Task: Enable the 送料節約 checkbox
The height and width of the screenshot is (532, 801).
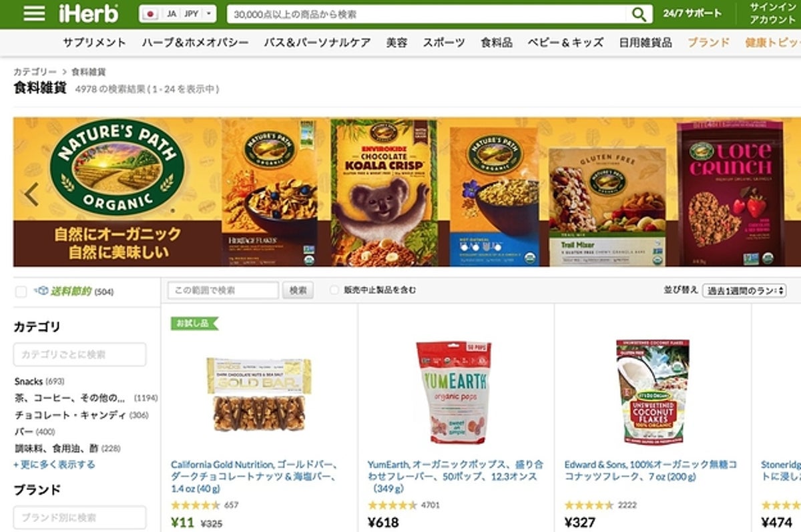Action: [21, 292]
